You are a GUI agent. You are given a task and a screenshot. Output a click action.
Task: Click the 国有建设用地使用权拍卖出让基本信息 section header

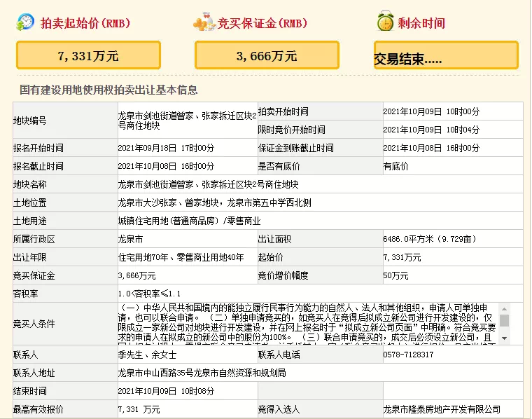tap(108, 90)
